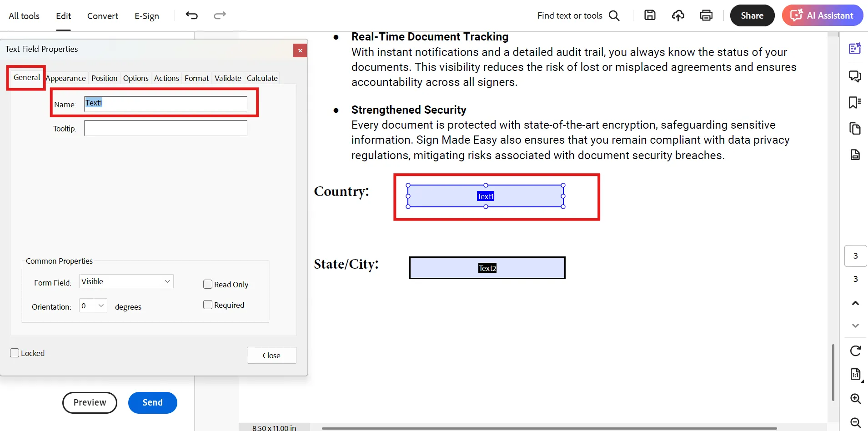Zoom in with the plus magnifier
Image resolution: width=868 pixels, height=431 pixels.
pyautogui.click(x=855, y=399)
